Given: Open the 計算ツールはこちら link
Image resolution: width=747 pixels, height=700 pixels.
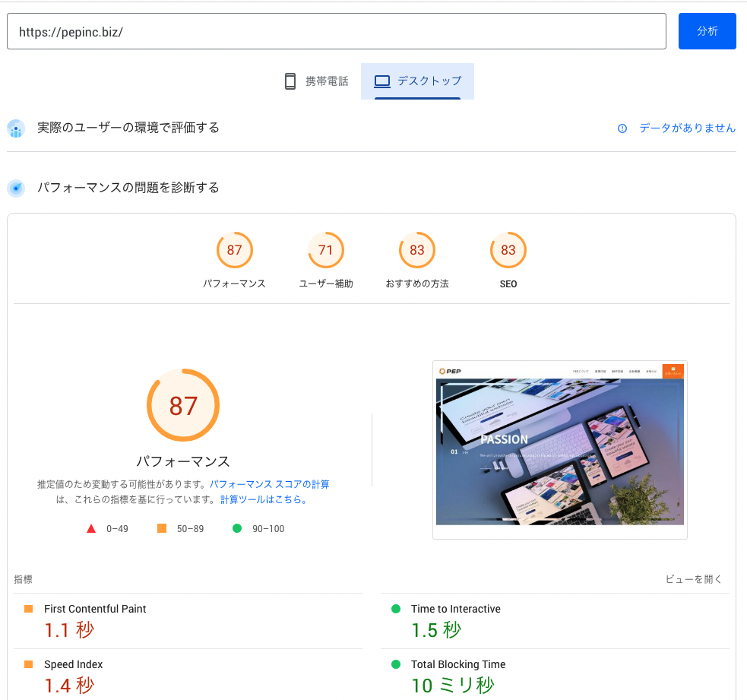Looking at the screenshot, I should click(x=264, y=499).
